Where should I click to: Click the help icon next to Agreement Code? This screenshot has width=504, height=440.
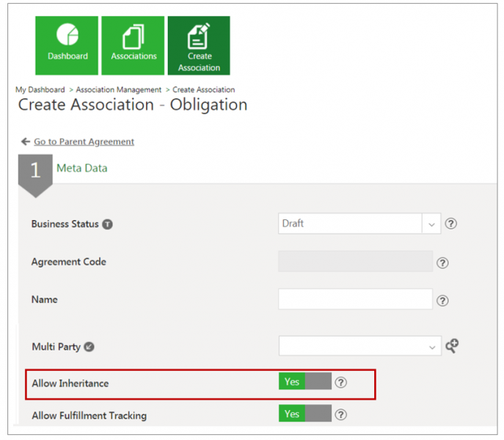(442, 263)
